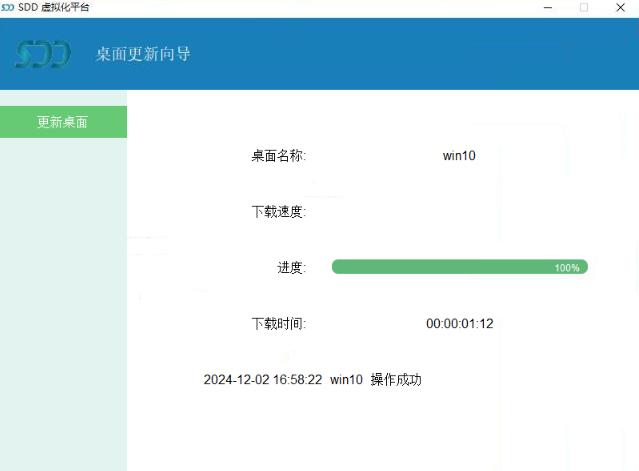The image size is (639, 471).
Task: Click the 进度 label
Action: [x=291, y=268]
